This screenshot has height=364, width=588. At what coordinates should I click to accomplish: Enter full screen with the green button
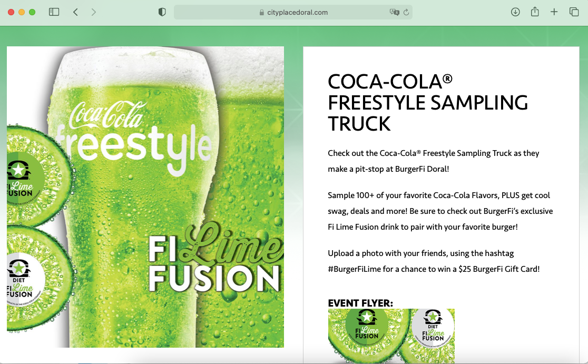click(32, 12)
